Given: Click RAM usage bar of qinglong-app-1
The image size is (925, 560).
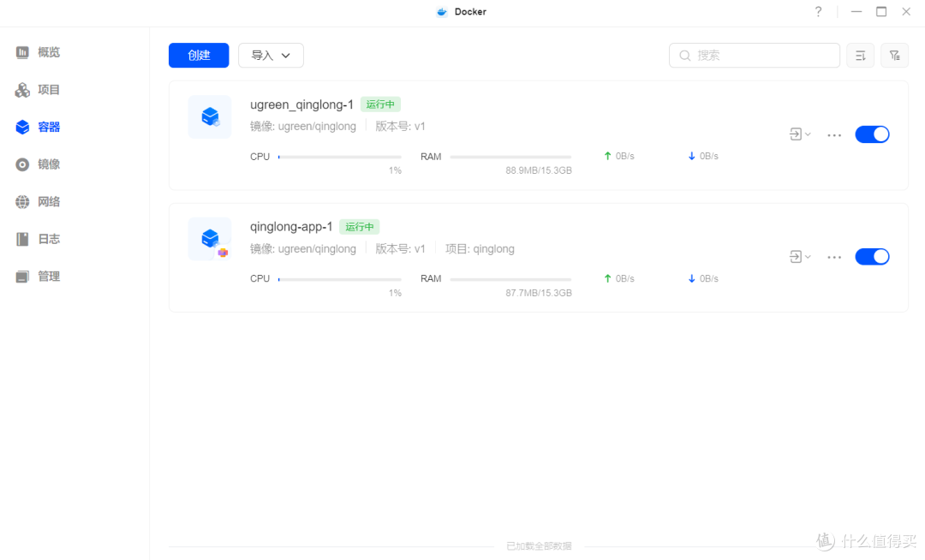Looking at the screenshot, I should 510,279.
